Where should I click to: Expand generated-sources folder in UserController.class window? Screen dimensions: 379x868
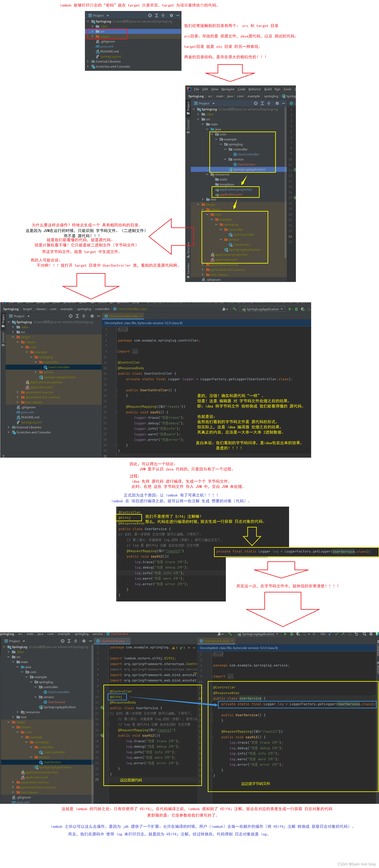click(17, 392)
